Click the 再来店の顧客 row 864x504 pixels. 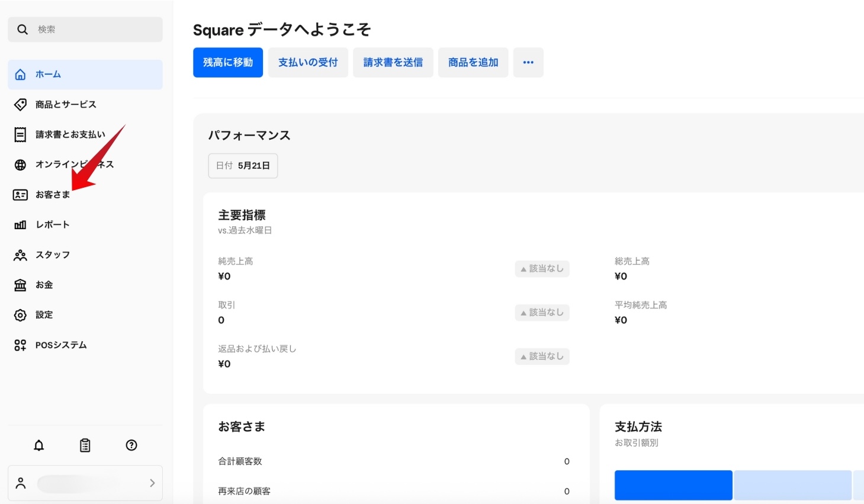tap(394, 491)
